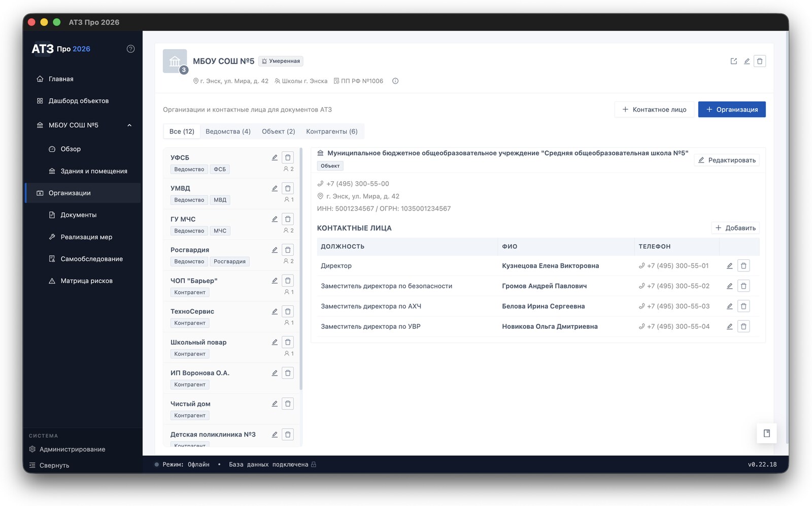Screen dimensions: 812x506
Task: Click Заместитель директора по АХЧ cell
Action: click(371, 306)
